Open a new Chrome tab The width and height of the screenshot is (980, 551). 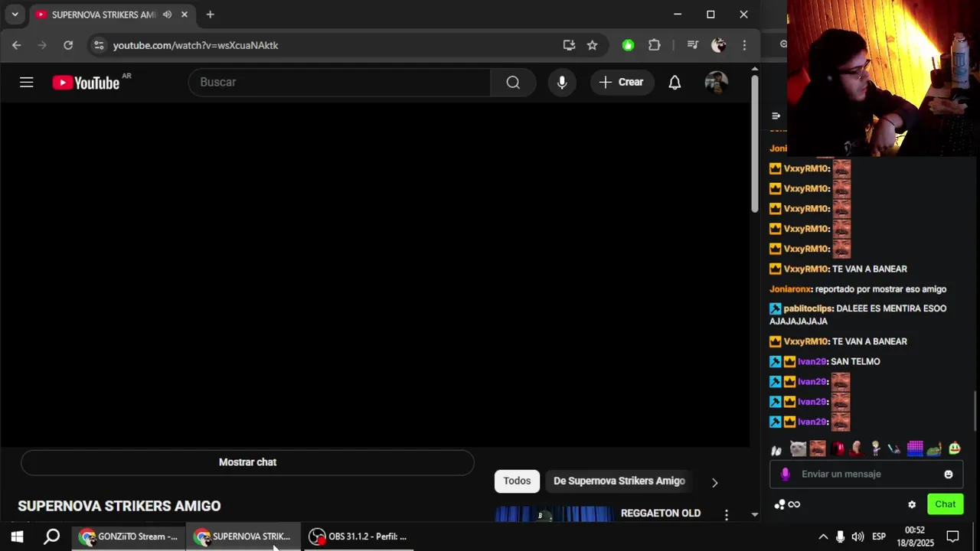(210, 15)
